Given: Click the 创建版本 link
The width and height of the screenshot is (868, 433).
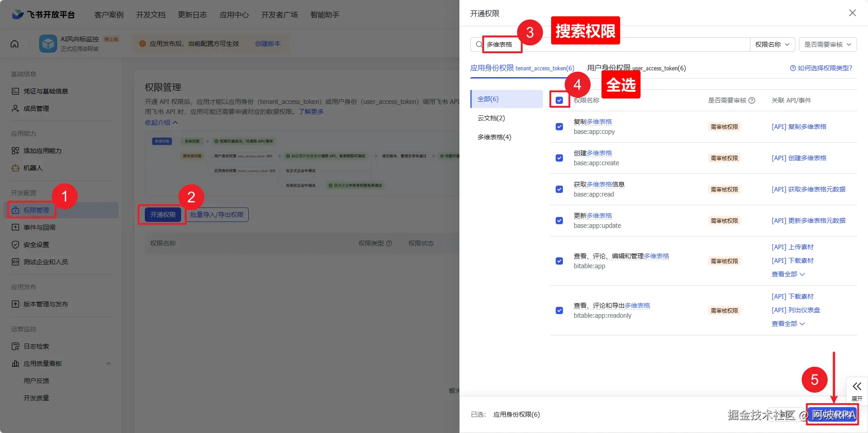Looking at the screenshot, I should tap(268, 44).
